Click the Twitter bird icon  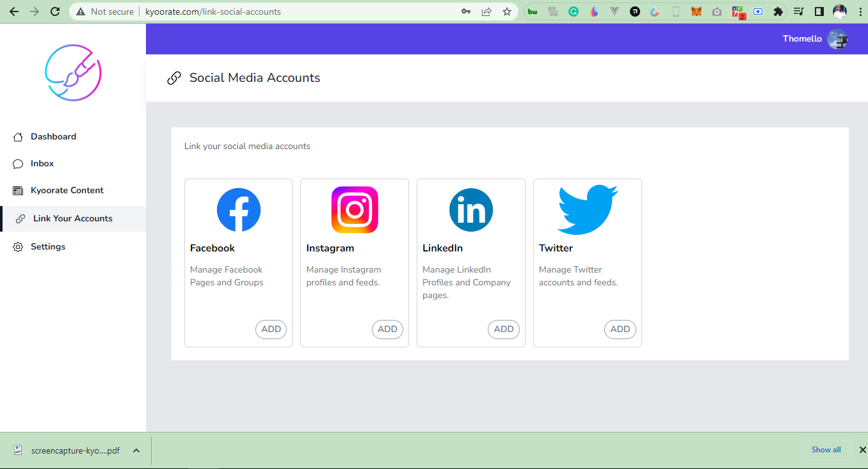point(588,210)
